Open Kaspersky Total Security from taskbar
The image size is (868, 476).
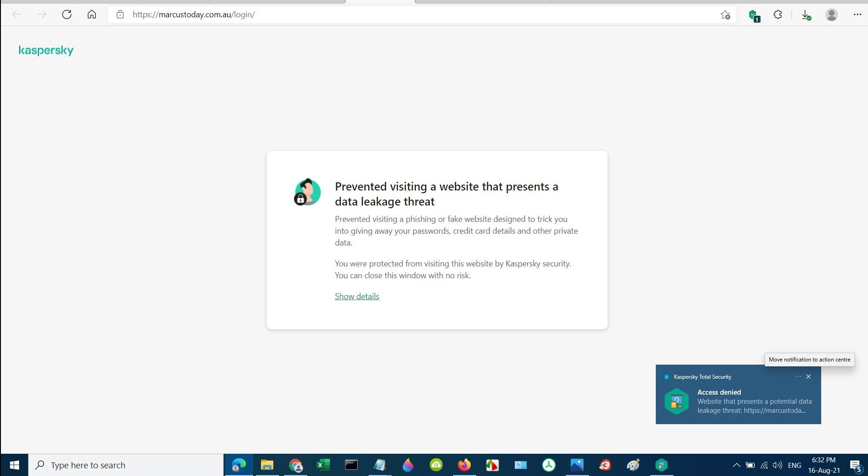click(x=662, y=465)
